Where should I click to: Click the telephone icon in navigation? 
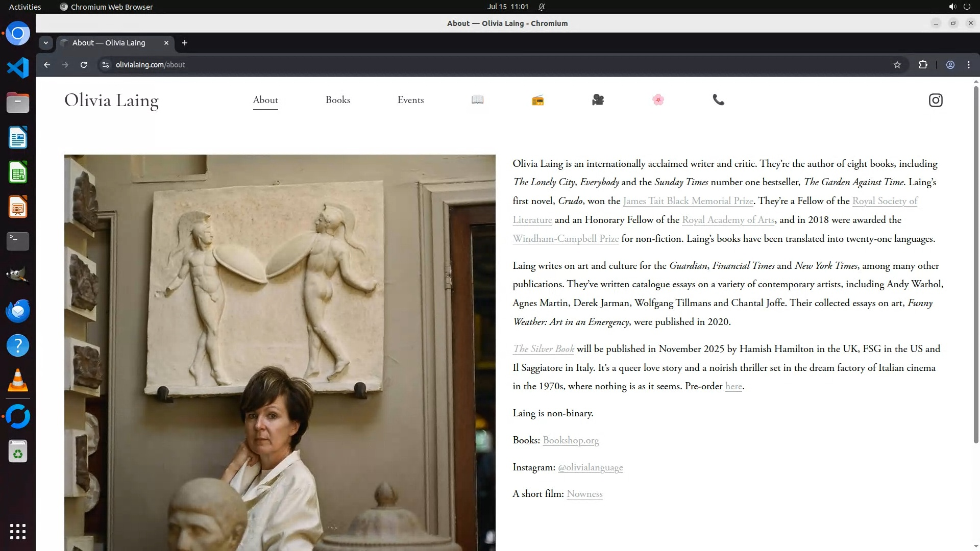pos(718,100)
